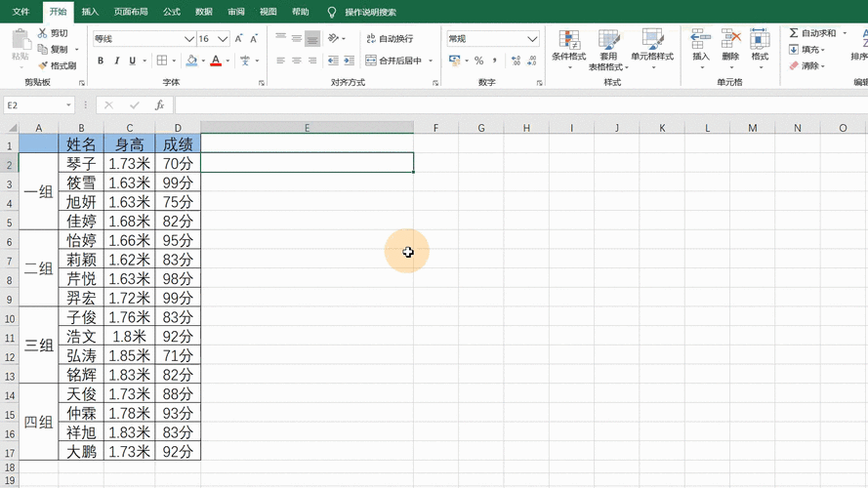
Task: Toggle underline formatting
Action: pos(133,61)
